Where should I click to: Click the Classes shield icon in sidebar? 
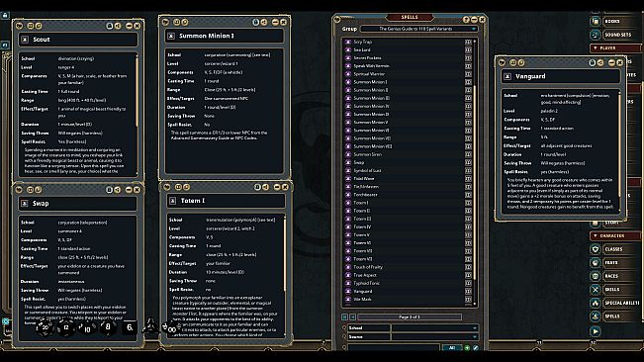click(x=596, y=249)
